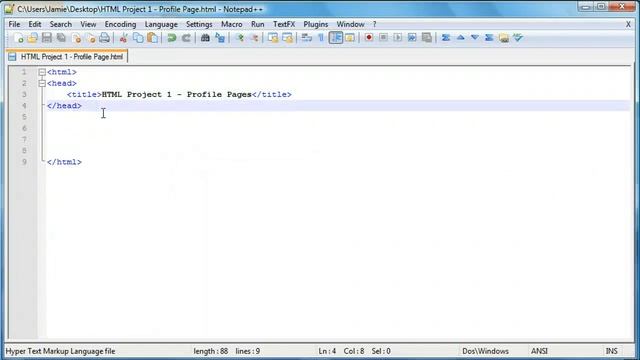Toggle INS insert mode in status bar
Screen dimensions: 640x360
tap(611, 351)
